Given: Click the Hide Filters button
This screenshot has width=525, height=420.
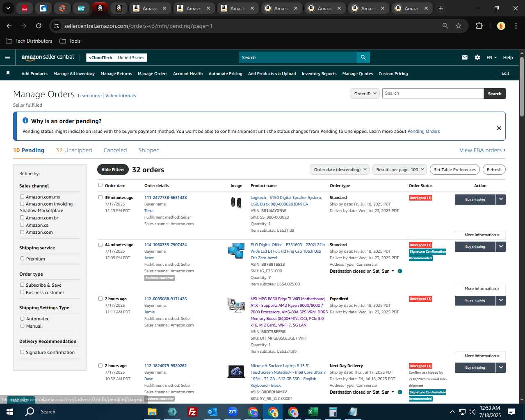Looking at the screenshot, I should (113, 169).
